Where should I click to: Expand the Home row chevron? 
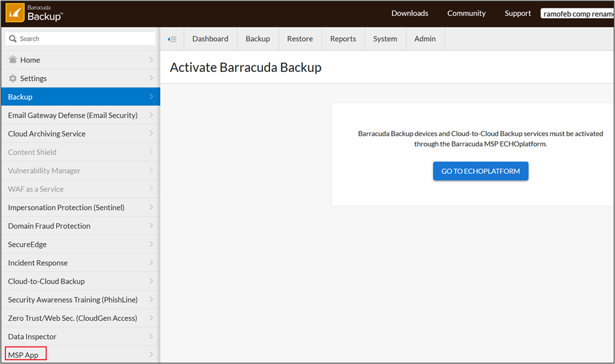click(x=151, y=59)
